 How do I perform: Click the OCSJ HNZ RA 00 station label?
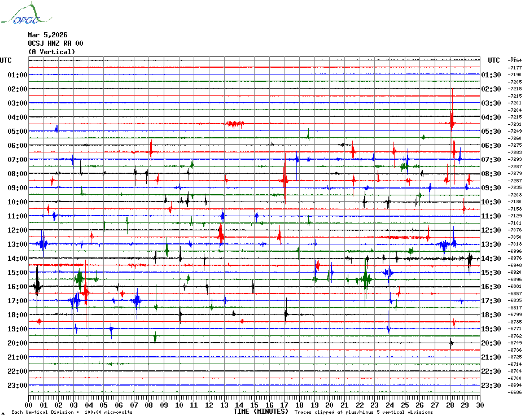pyautogui.click(x=55, y=43)
